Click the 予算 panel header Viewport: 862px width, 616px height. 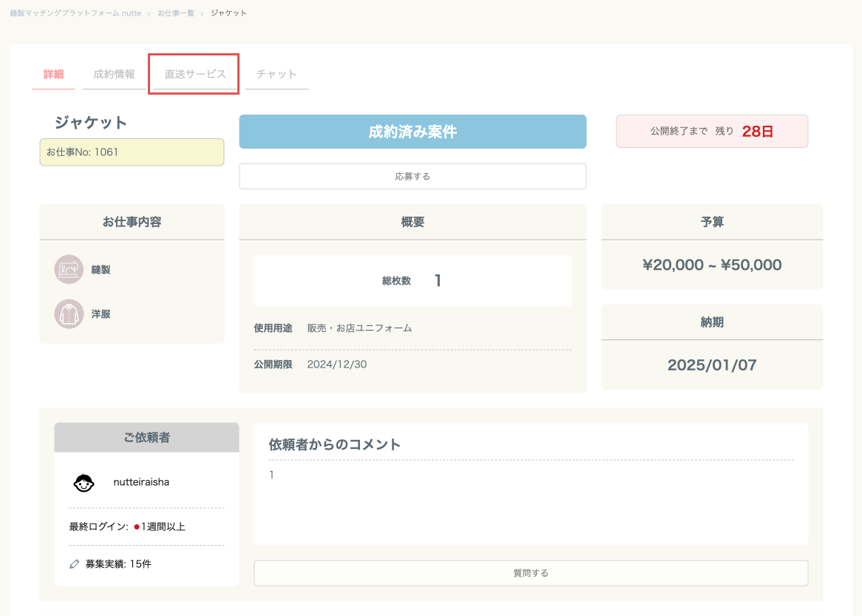[x=712, y=222]
